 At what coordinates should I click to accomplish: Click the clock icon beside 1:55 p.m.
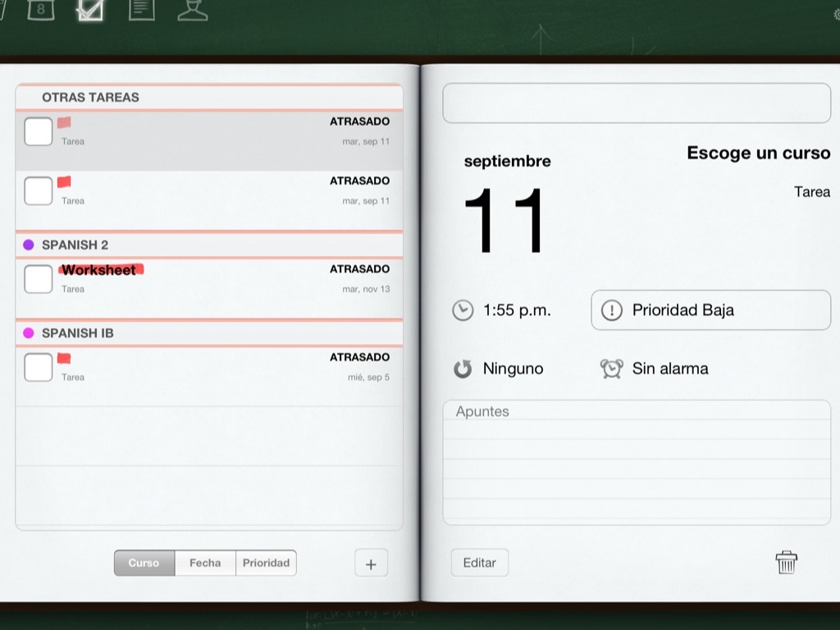(x=463, y=310)
